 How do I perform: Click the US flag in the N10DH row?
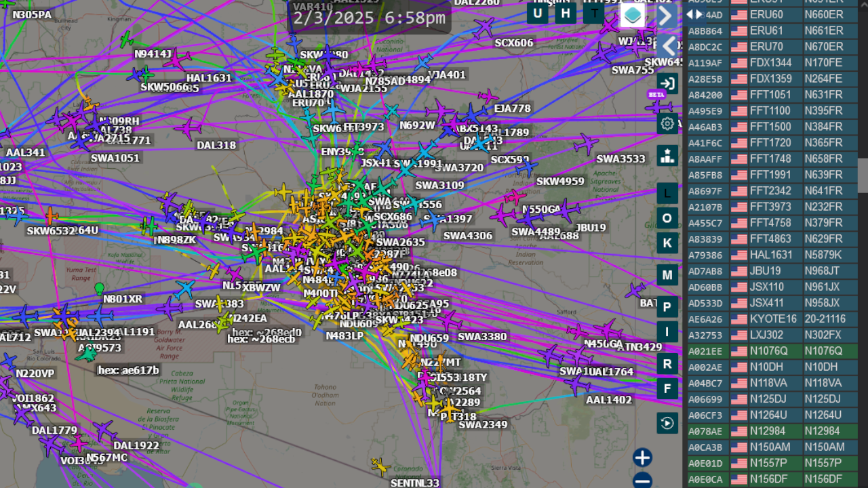tap(738, 367)
